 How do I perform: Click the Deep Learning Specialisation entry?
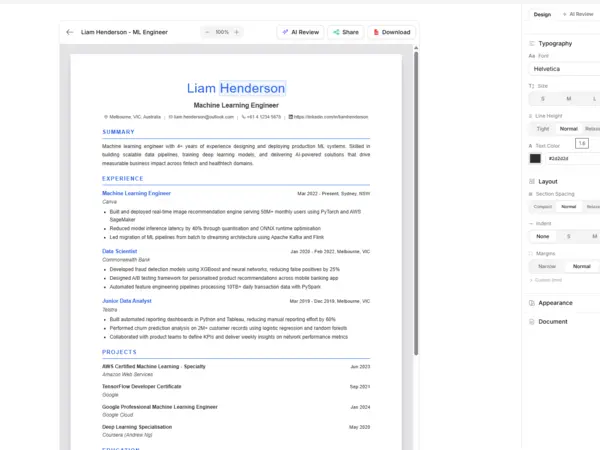click(137, 427)
